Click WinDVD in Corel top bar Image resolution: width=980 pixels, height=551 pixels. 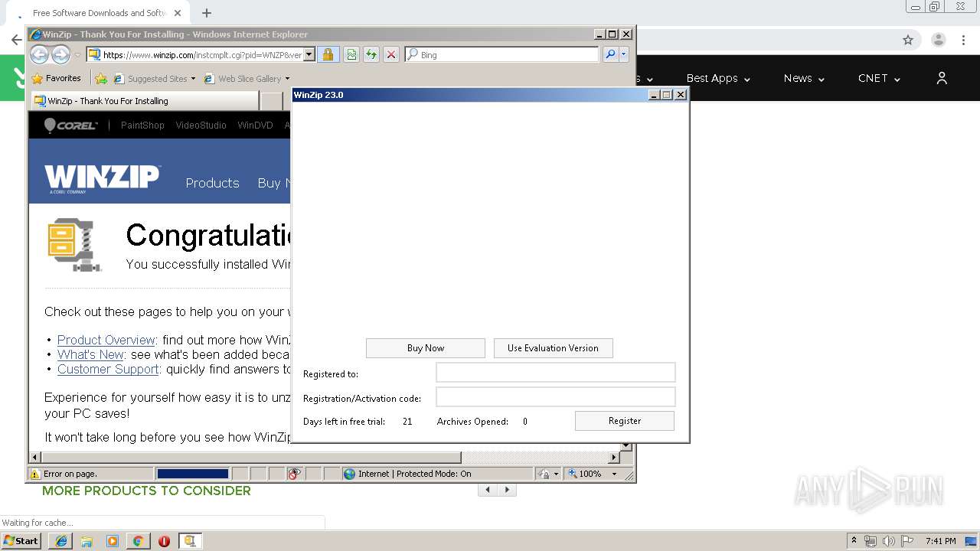click(255, 126)
